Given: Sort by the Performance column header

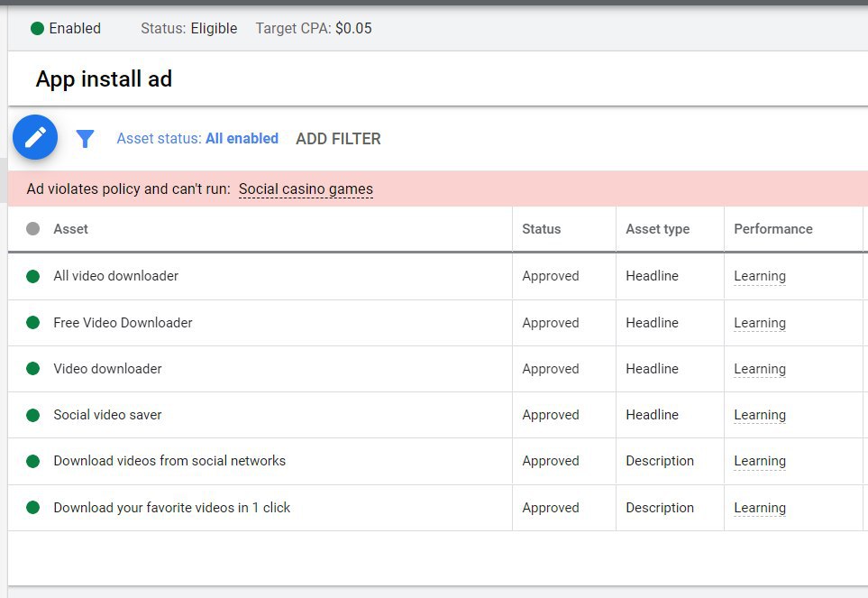Looking at the screenshot, I should coord(772,229).
